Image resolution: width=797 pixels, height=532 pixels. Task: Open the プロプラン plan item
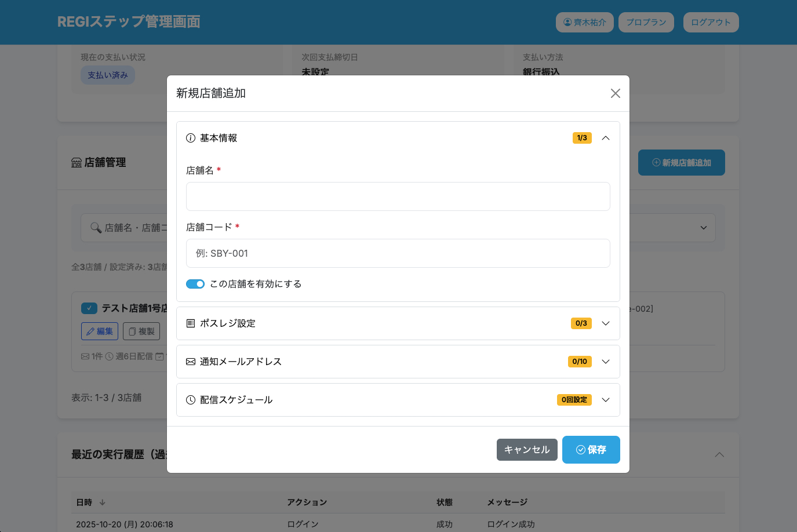(646, 22)
